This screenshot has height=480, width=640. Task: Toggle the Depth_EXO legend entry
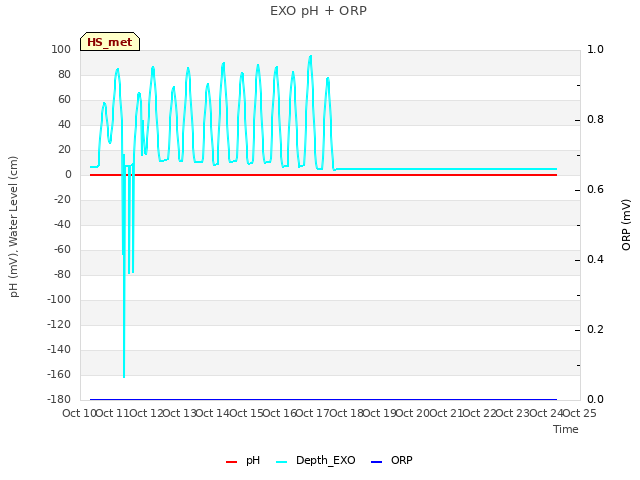click(x=316, y=461)
